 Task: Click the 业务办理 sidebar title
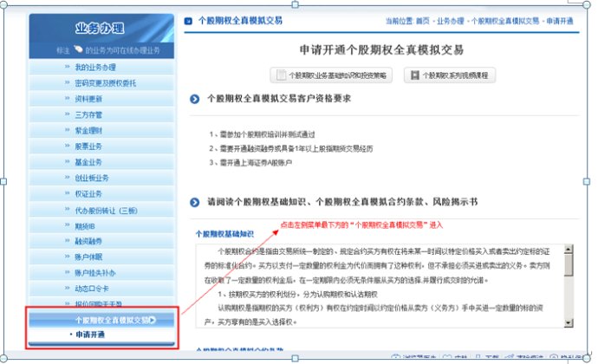tap(100, 29)
